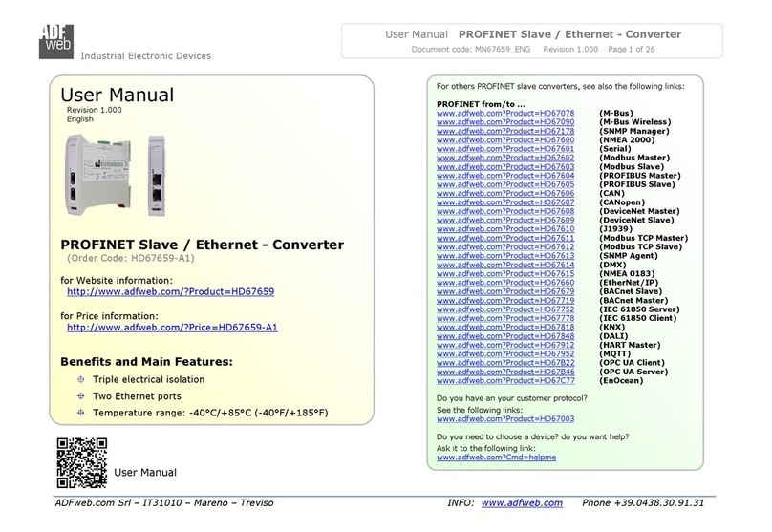Open the HD67679 BACnet Slave link

point(505,291)
